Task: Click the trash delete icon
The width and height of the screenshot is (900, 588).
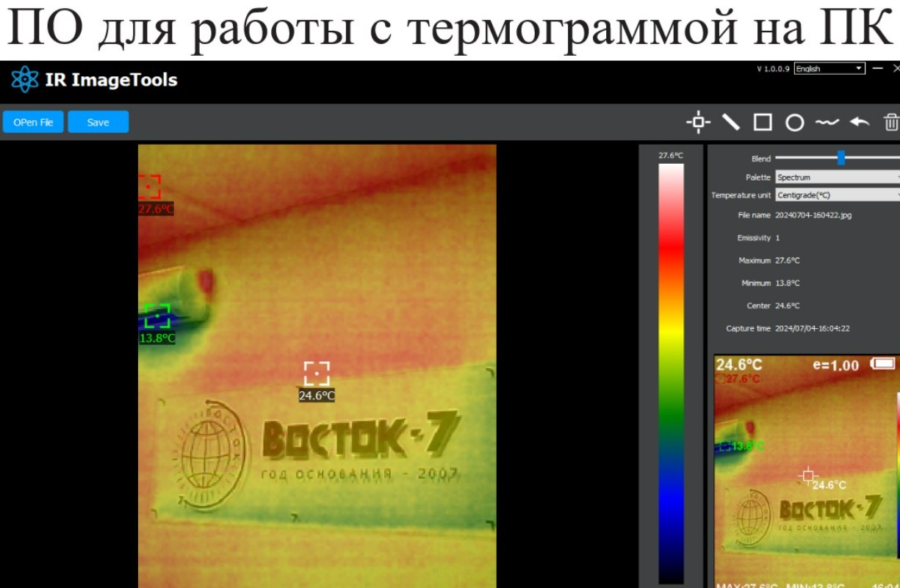Action: point(890,122)
